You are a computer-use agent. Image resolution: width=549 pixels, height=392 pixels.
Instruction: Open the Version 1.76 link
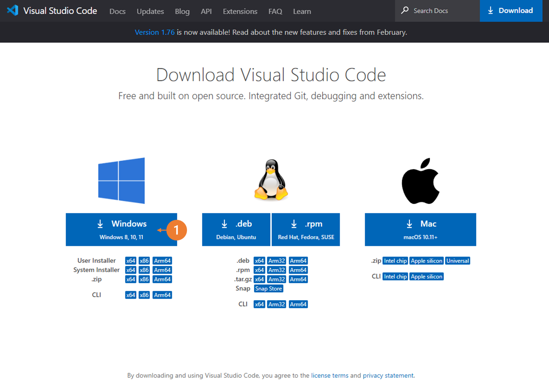click(155, 32)
